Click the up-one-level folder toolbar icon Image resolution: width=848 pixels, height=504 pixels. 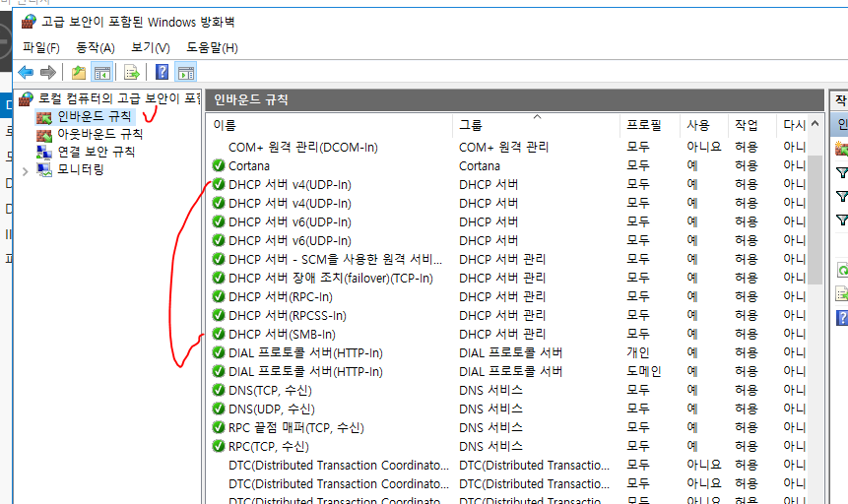tap(79, 72)
